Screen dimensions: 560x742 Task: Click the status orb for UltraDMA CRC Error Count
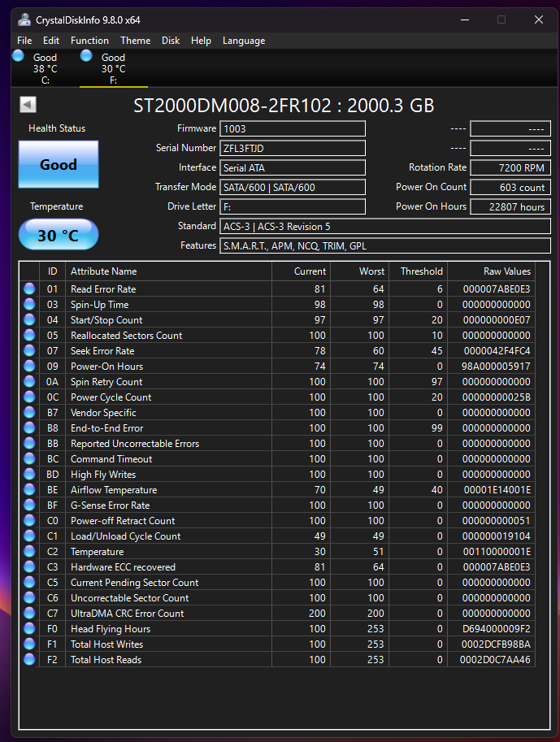coord(30,613)
